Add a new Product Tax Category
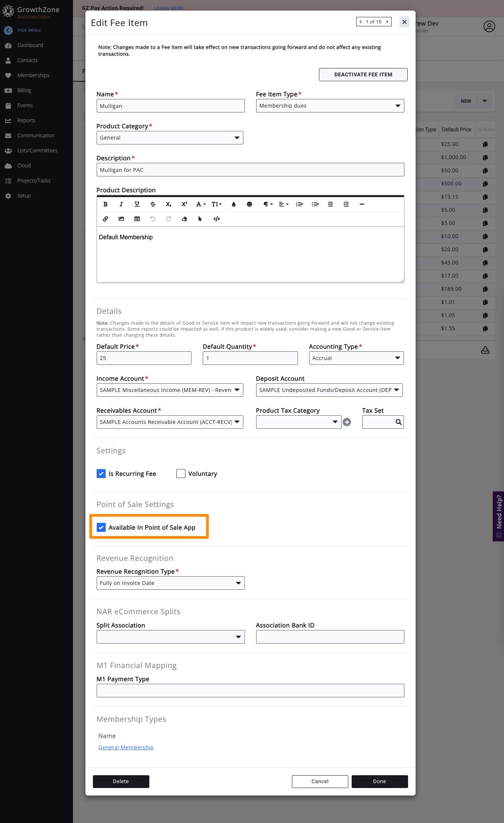 tap(347, 422)
